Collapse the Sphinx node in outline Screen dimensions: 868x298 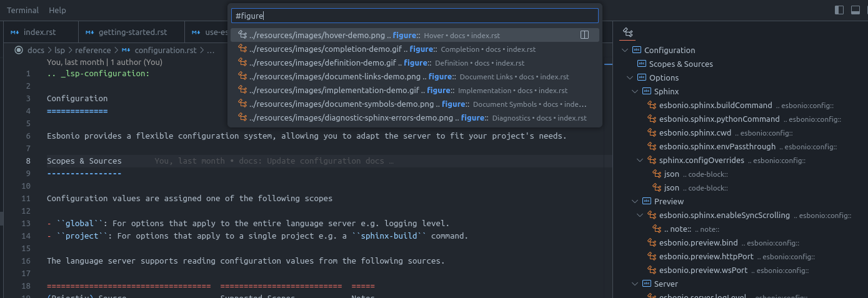coord(635,91)
